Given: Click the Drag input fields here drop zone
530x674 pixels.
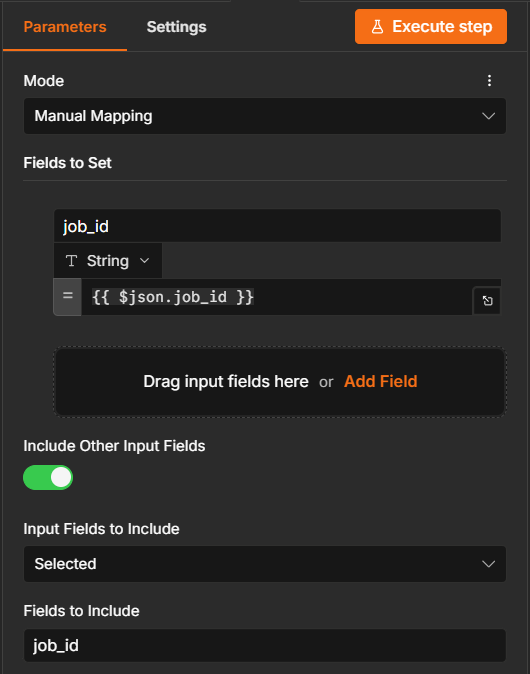Looking at the screenshot, I should coord(280,382).
